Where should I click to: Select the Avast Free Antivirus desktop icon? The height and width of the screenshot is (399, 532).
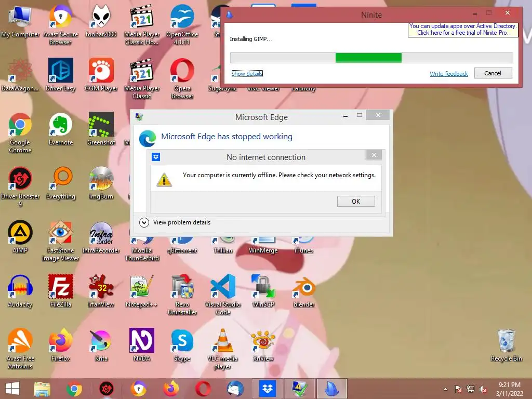click(20, 349)
